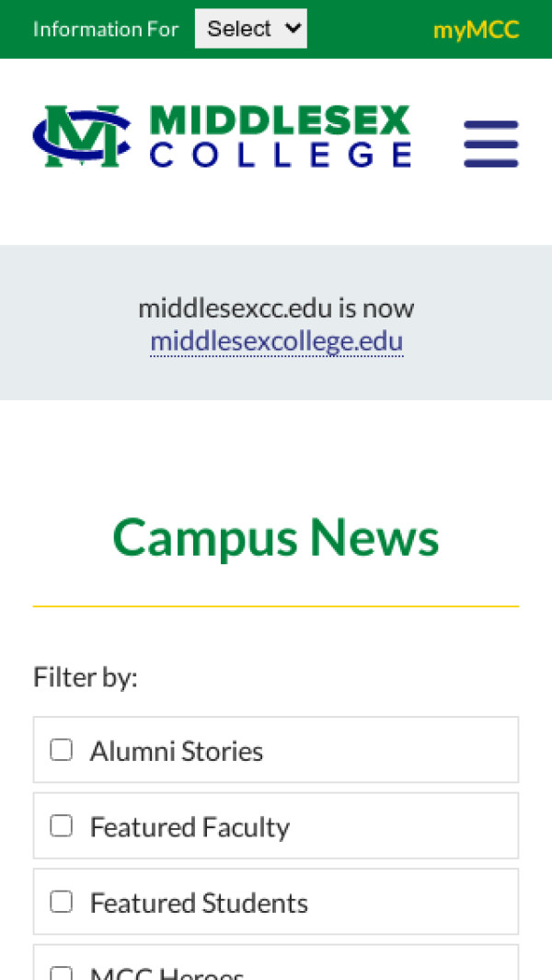The height and width of the screenshot is (980, 552).
Task: Click the Filter by label
Action: [x=86, y=677]
